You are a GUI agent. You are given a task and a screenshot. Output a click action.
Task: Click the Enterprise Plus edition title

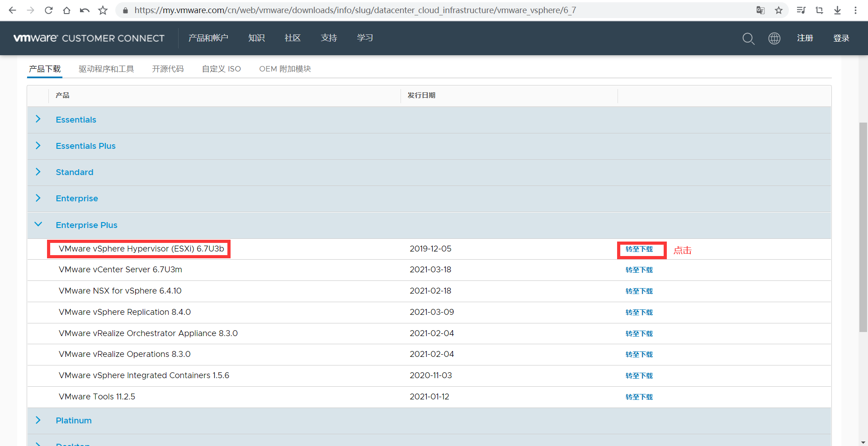click(x=87, y=225)
